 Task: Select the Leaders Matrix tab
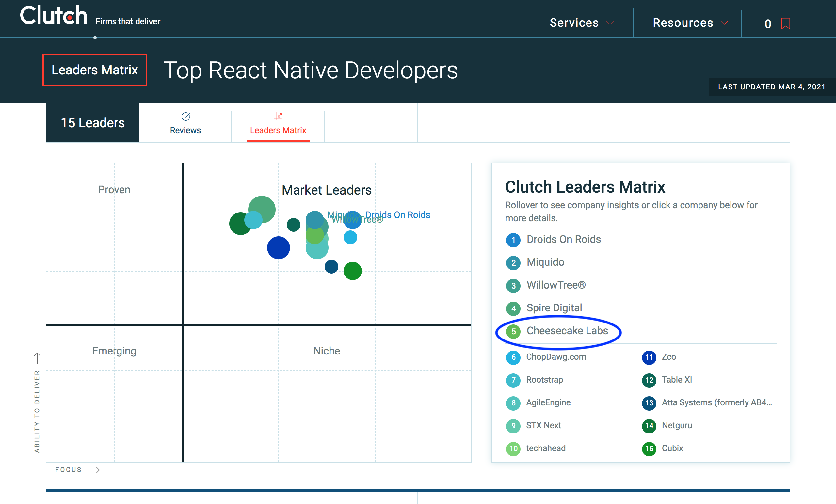pyautogui.click(x=278, y=123)
